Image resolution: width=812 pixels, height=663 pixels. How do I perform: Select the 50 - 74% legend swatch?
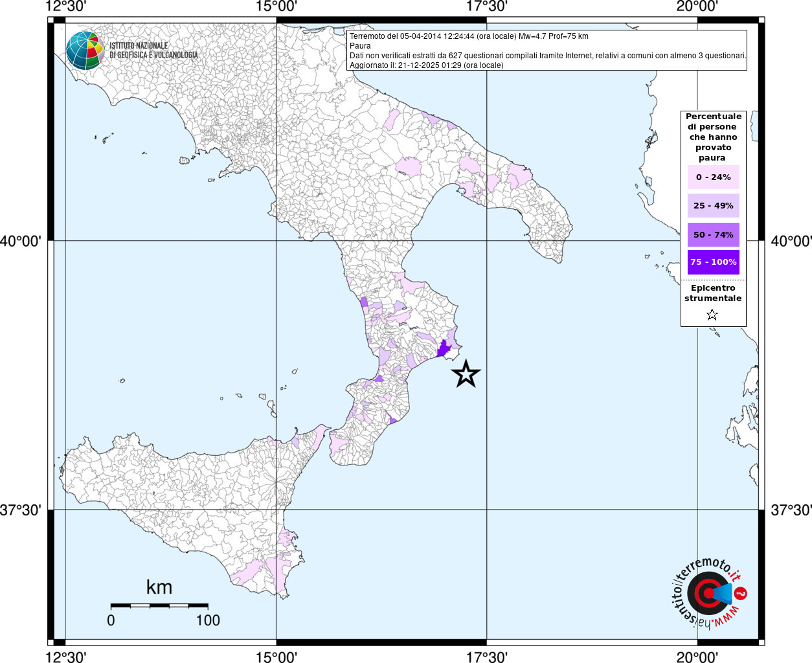pos(713,234)
